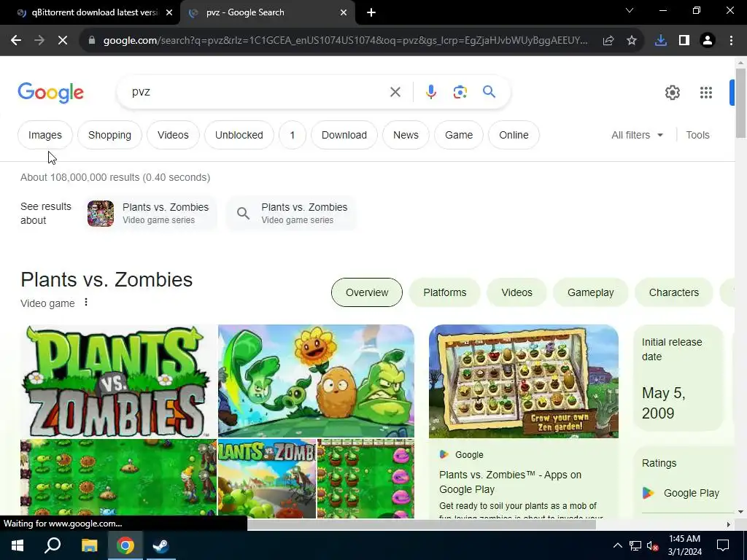Apply the Unblocked filter chip
The image size is (747, 560).
(239, 135)
